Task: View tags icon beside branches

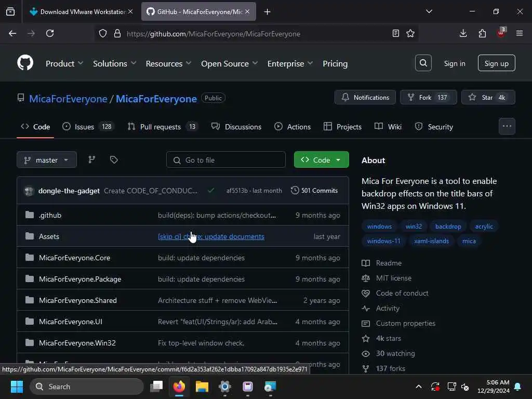Action: pos(114,160)
